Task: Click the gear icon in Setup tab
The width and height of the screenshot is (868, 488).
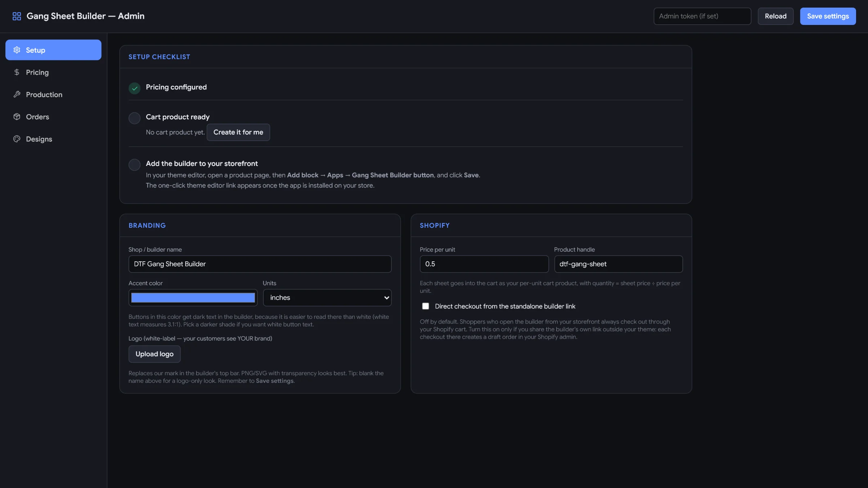Action: (17, 50)
